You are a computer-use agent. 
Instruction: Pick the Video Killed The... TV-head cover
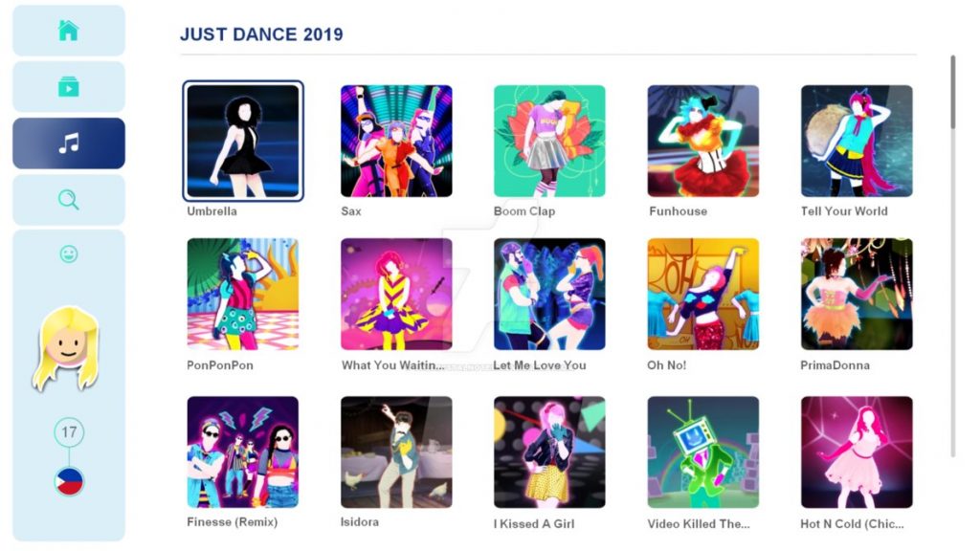click(x=703, y=452)
